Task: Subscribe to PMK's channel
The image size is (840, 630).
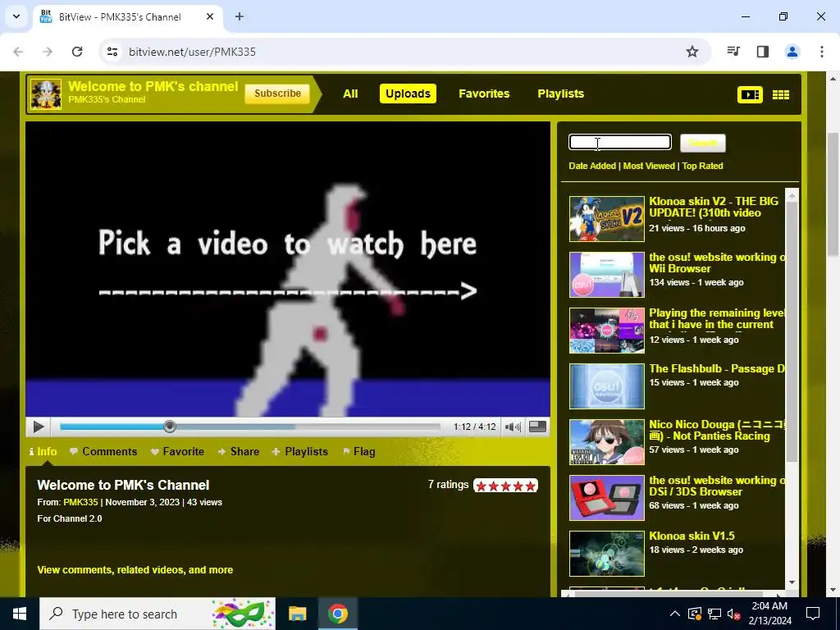Action: 277,94
